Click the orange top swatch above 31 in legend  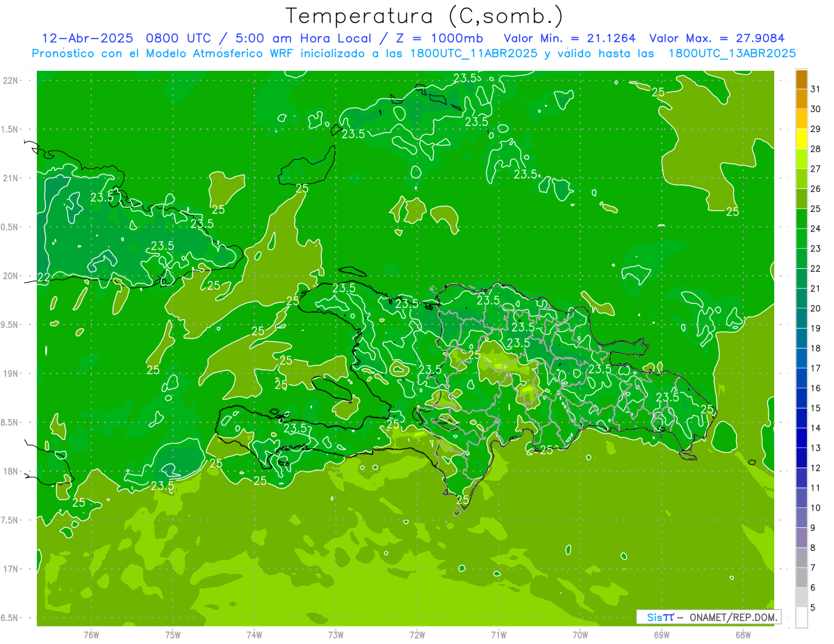801,79
